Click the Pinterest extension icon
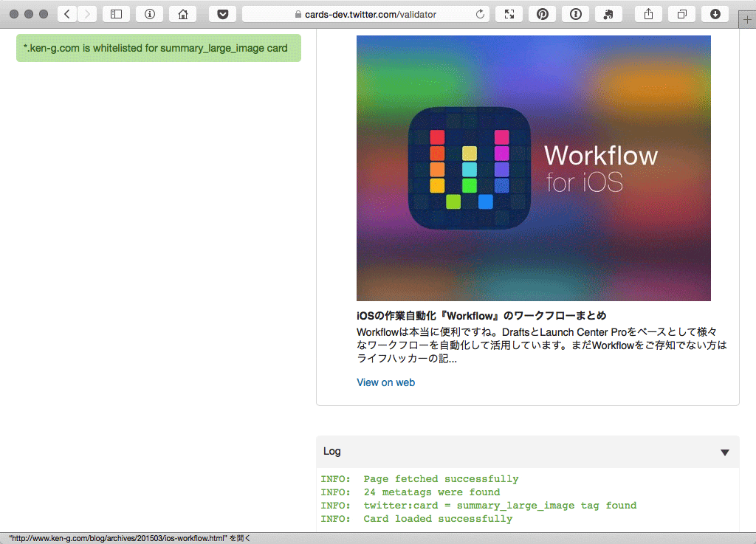Screen dimensions: 756x544 [542, 14]
